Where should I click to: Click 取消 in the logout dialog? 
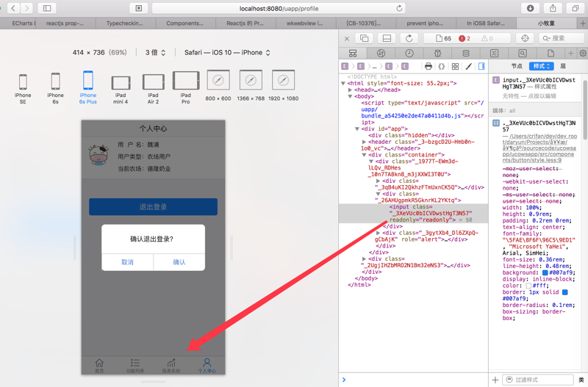click(x=127, y=262)
